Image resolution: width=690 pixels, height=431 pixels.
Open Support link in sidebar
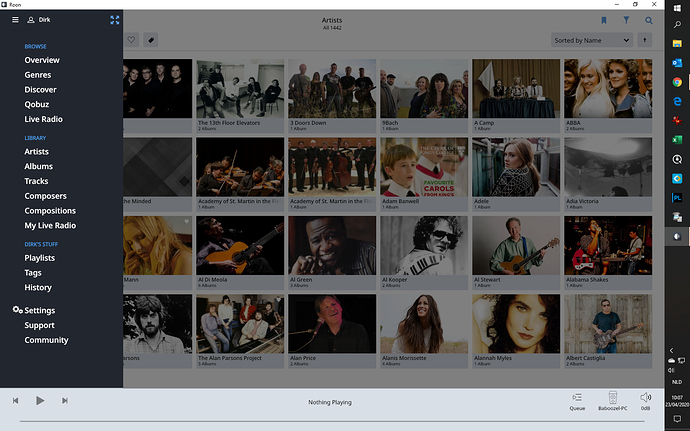40,325
